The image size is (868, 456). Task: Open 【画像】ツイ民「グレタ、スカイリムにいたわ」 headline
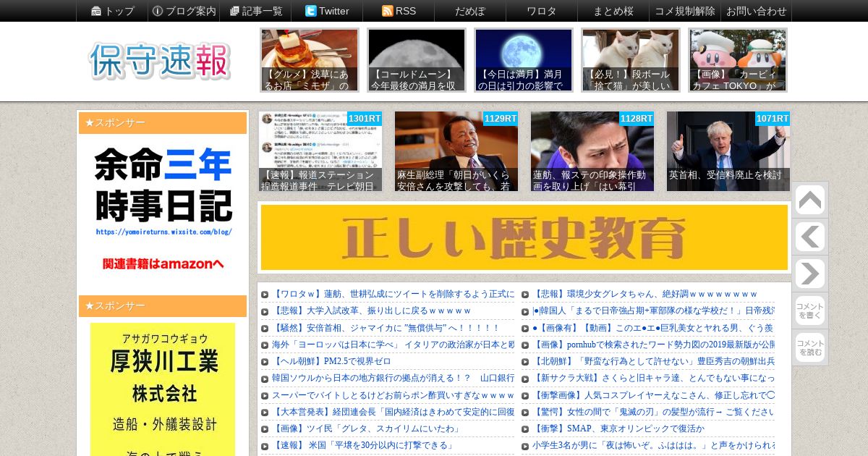[x=367, y=428]
